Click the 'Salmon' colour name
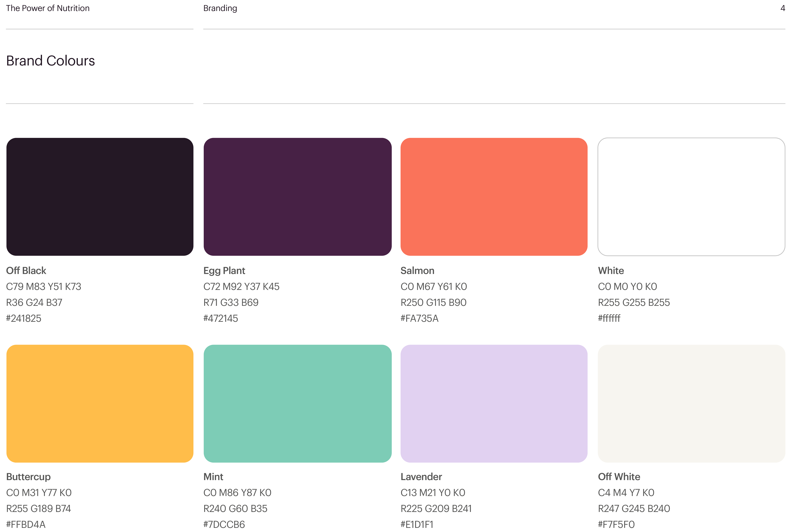The width and height of the screenshot is (791, 532). tap(417, 270)
